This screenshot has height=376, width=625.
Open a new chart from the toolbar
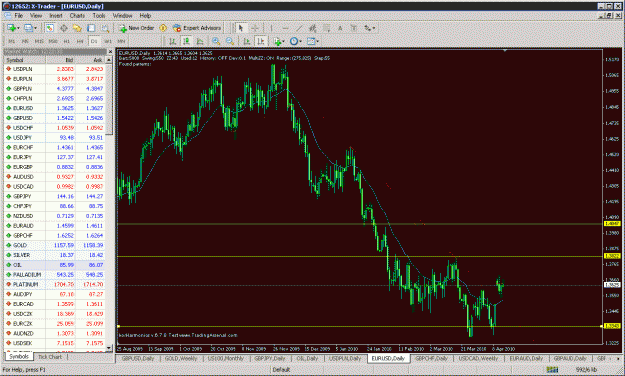[x=11, y=28]
